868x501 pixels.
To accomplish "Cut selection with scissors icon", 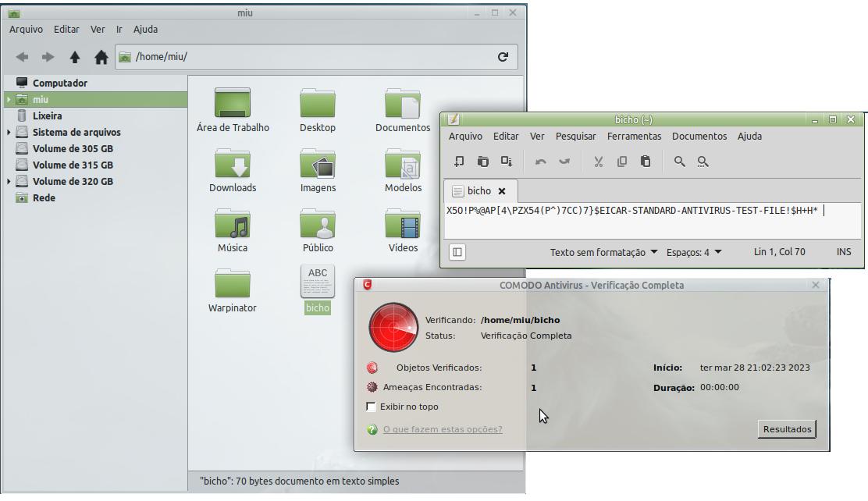I will coord(599,162).
